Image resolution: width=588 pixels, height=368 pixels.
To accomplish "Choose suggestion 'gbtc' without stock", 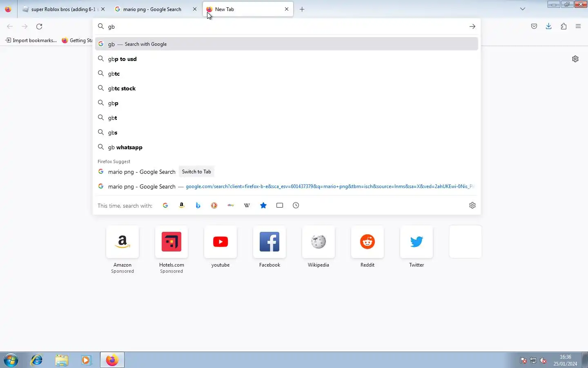I will point(287,74).
